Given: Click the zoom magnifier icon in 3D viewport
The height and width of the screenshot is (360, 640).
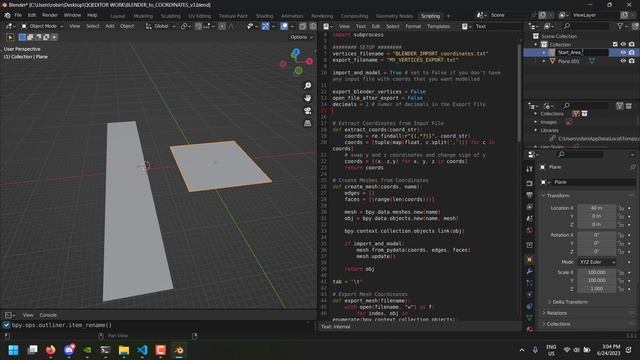Looking at the screenshot, I should tap(307, 85).
